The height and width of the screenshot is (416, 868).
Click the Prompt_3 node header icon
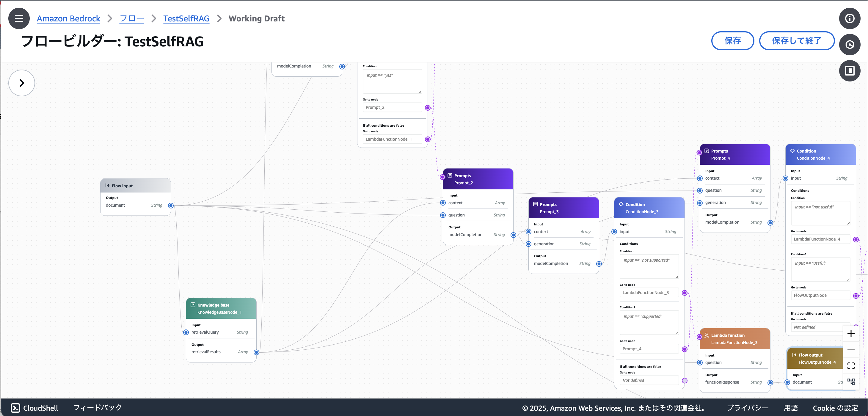pos(535,204)
